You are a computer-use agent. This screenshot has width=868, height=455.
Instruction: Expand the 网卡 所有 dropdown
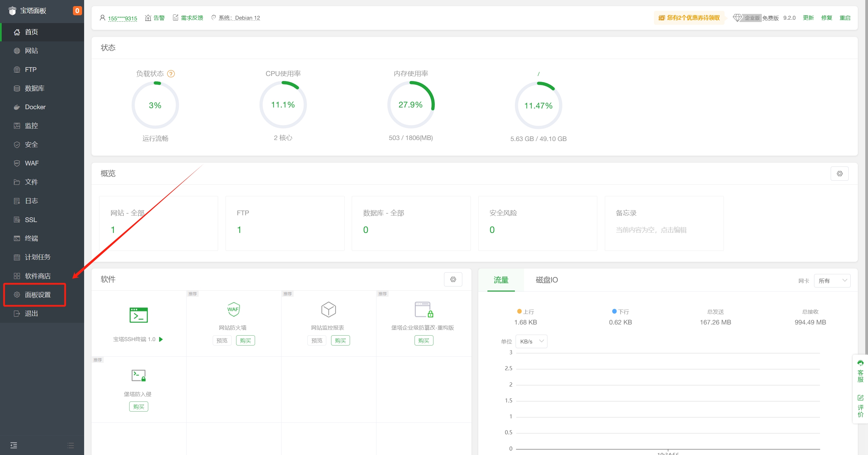832,281
